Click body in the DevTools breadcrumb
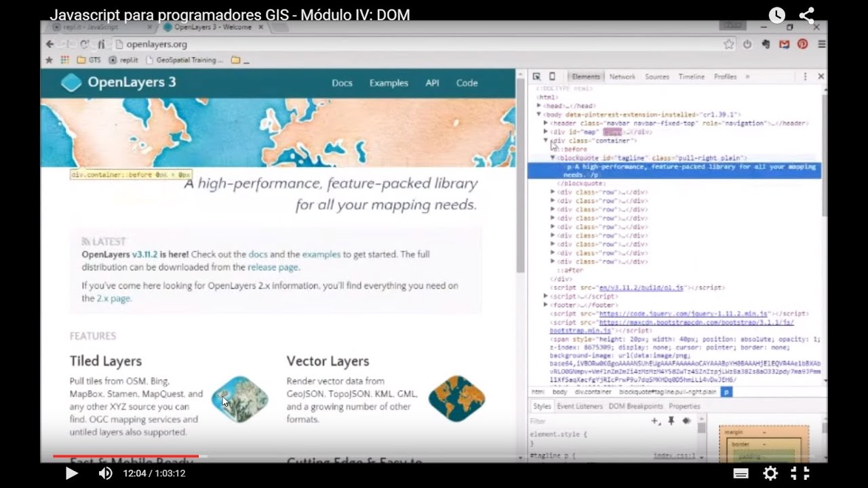 click(559, 392)
